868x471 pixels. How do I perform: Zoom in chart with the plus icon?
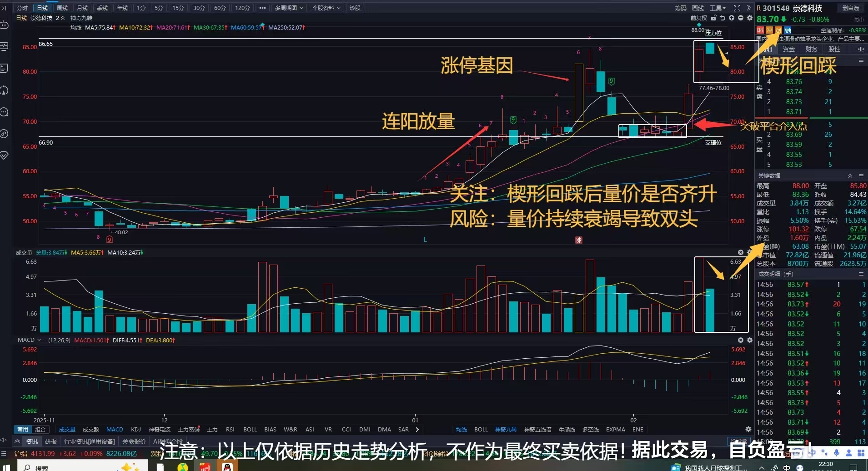click(732, 18)
